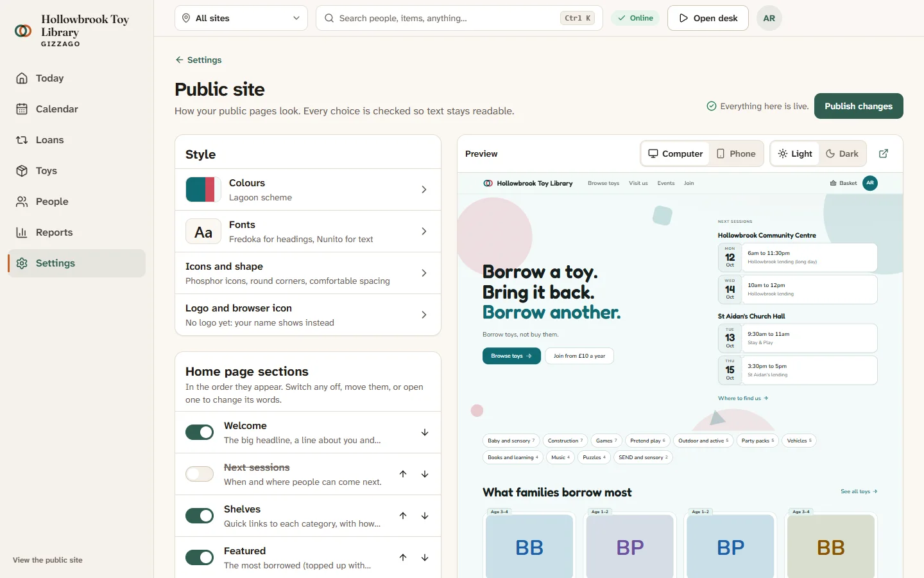
Task: Click the Online status badge
Action: click(x=635, y=18)
